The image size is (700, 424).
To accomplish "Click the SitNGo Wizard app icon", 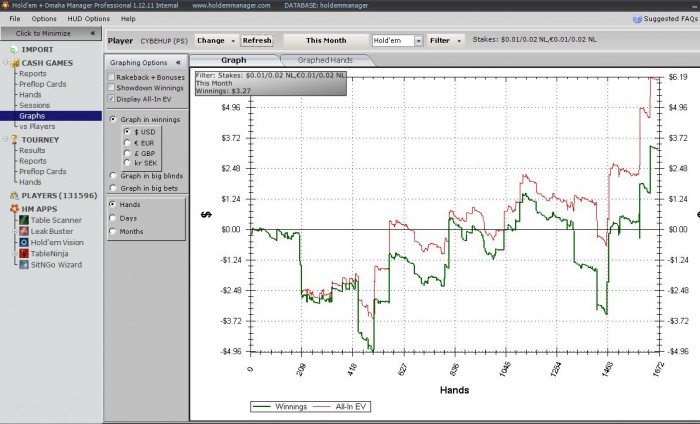I will [24, 265].
